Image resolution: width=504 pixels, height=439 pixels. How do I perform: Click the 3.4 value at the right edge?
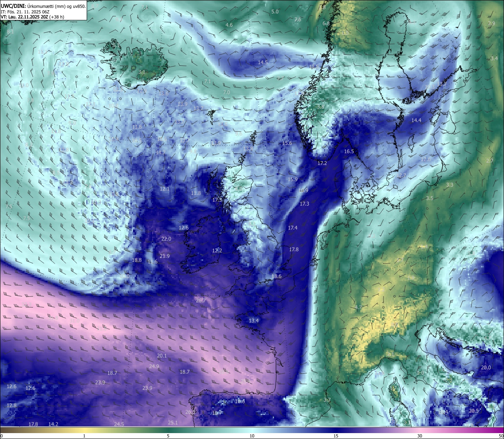click(x=494, y=59)
